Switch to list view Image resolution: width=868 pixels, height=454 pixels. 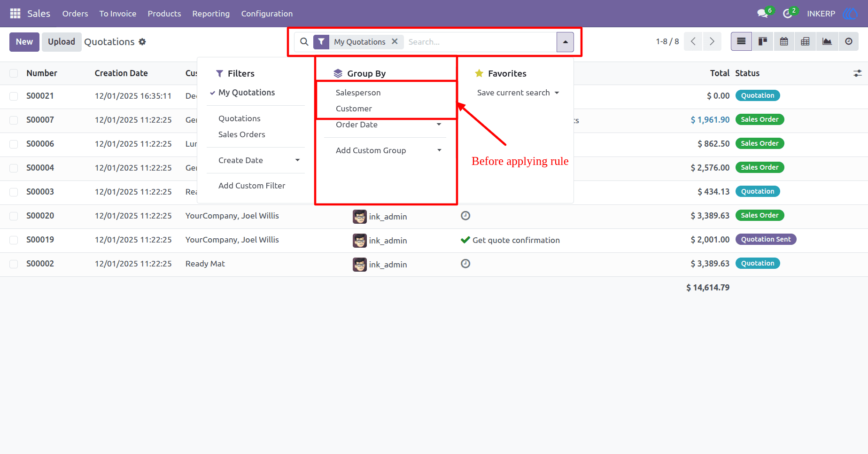point(741,41)
